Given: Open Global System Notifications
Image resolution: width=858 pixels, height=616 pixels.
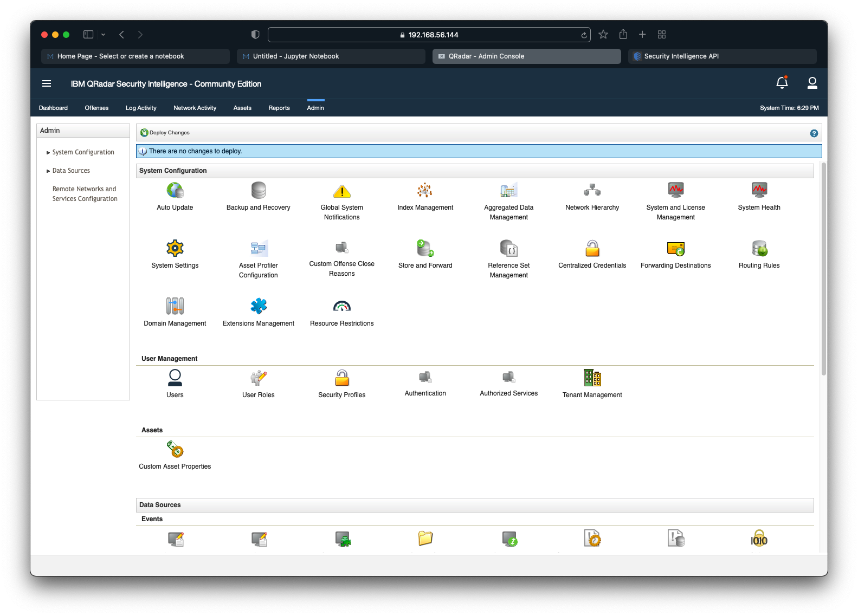Looking at the screenshot, I should [342, 191].
